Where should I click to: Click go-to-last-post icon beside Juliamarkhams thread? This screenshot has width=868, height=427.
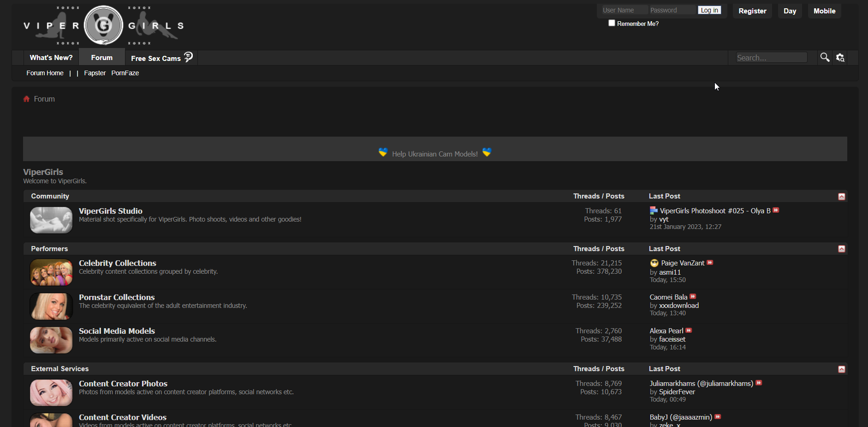[759, 383]
